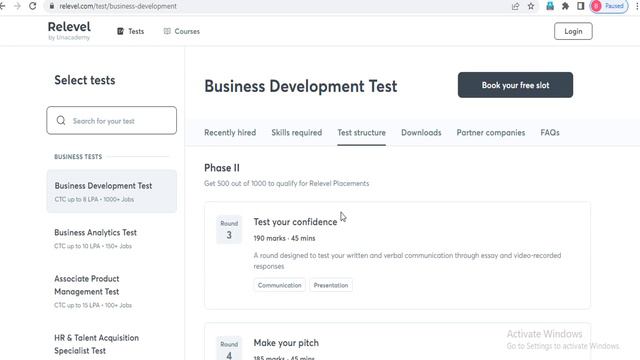Image resolution: width=640 pixels, height=360 pixels.
Task: Switch to the Skills required tab
Action: [297, 133]
